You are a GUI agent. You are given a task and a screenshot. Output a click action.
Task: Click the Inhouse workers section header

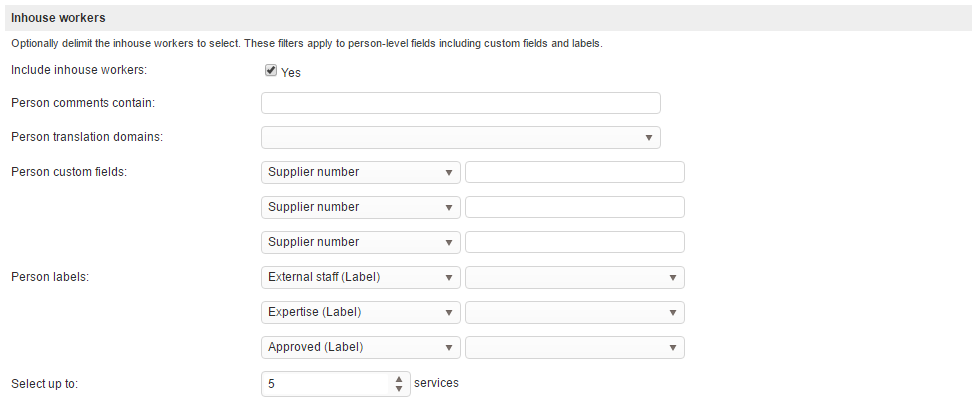(58, 18)
